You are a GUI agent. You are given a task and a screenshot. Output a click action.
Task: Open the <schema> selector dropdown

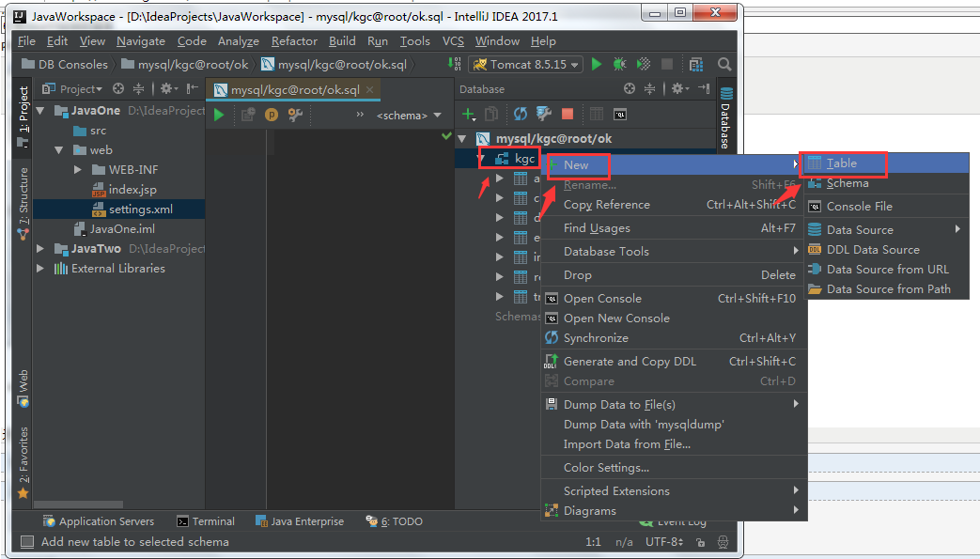point(409,116)
